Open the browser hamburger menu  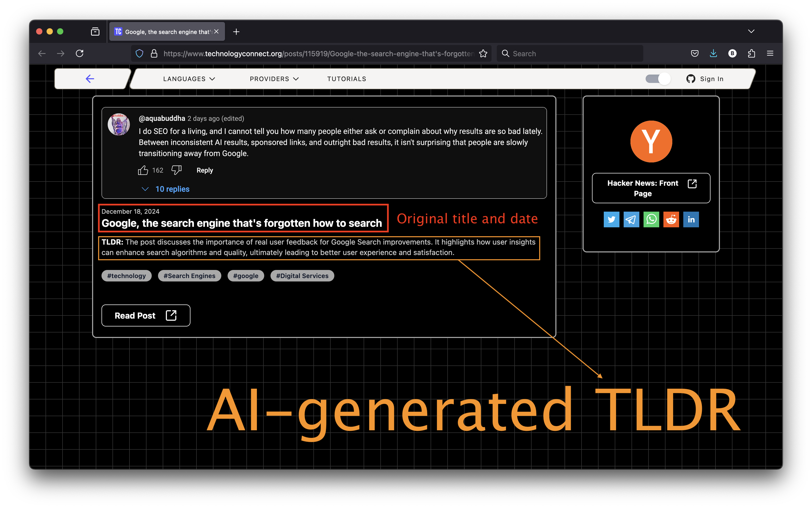coord(770,53)
